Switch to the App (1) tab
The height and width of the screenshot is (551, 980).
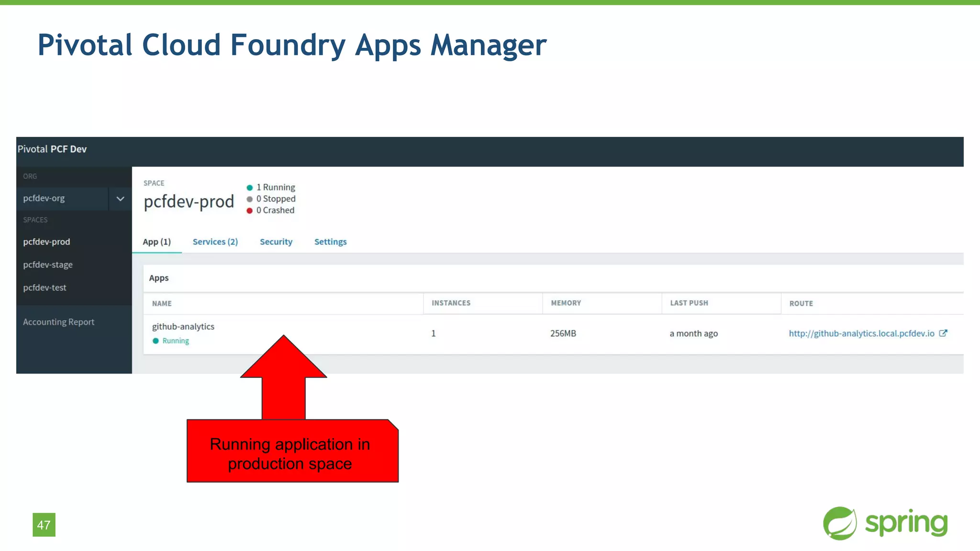pyautogui.click(x=156, y=242)
